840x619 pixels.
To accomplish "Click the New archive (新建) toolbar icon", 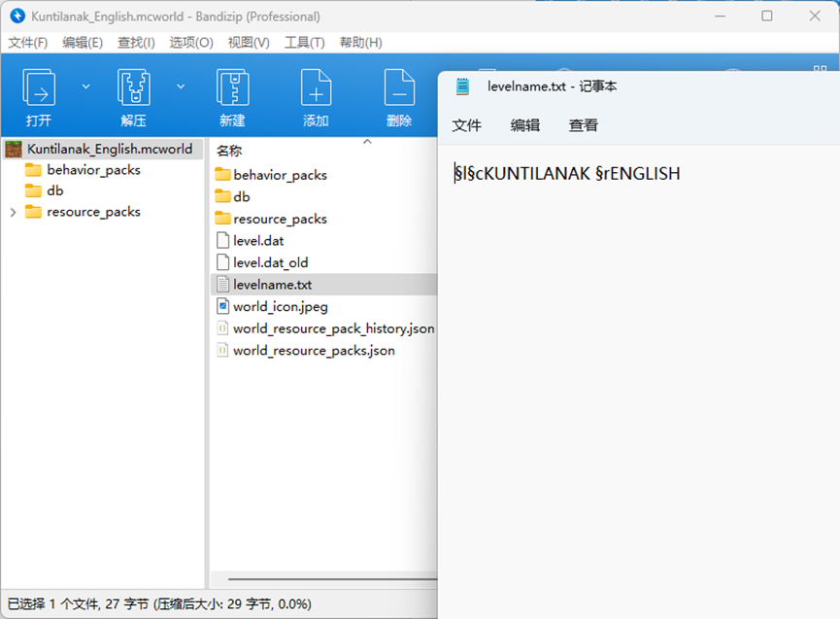I will pyautogui.click(x=232, y=87).
